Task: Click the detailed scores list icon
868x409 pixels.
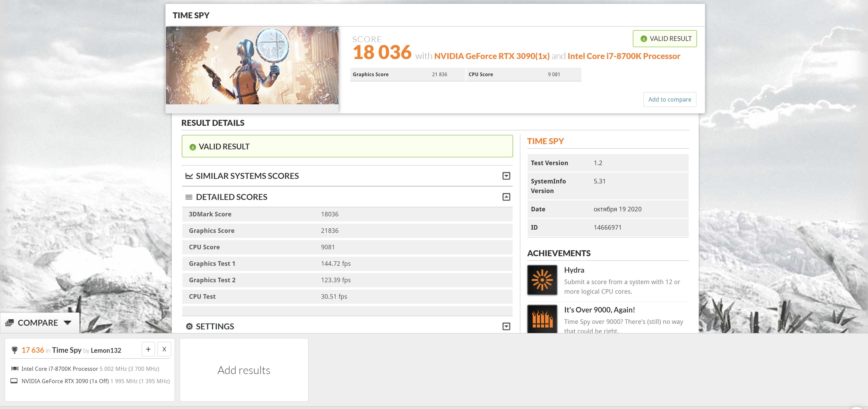Action: click(x=189, y=197)
